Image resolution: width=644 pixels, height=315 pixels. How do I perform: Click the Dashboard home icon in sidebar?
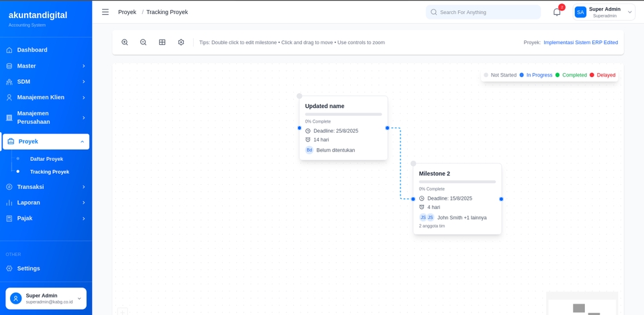(9, 50)
